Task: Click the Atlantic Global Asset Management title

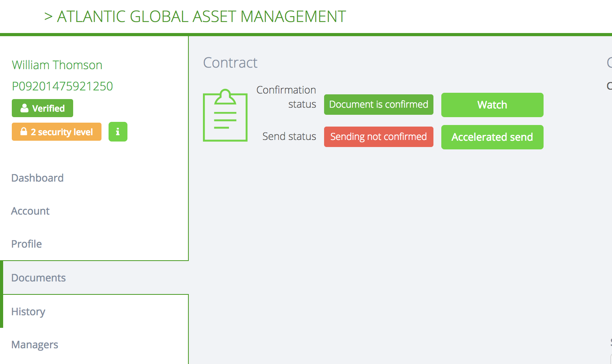Action: tap(195, 17)
